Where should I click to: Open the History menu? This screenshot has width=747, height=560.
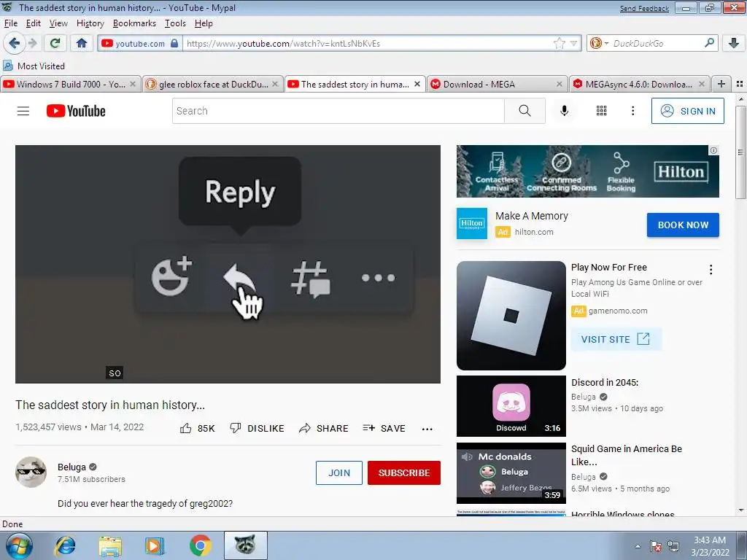90,23
